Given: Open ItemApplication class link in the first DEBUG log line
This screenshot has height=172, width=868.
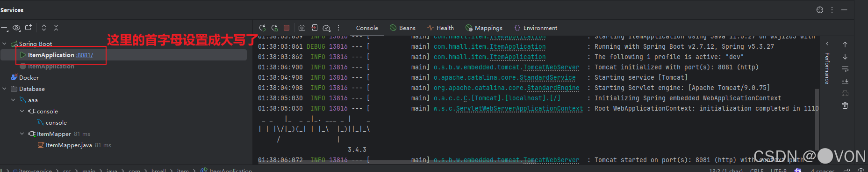Looking at the screenshot, I should 517,46.
